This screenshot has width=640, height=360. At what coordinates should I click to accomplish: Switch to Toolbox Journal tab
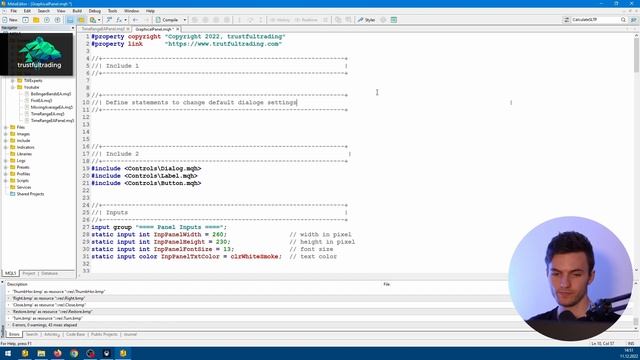pos(130,334)
